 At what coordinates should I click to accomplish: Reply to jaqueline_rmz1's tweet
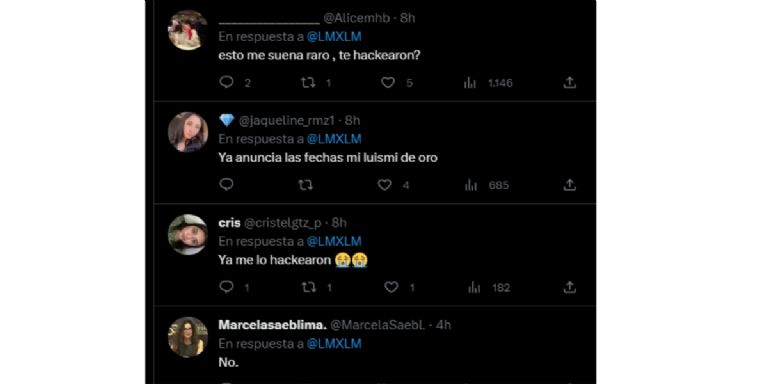click(226, 185)
